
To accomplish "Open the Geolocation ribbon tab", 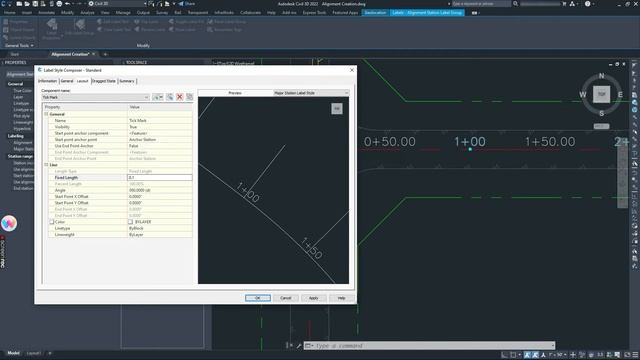I will click(x=375, y=13).
